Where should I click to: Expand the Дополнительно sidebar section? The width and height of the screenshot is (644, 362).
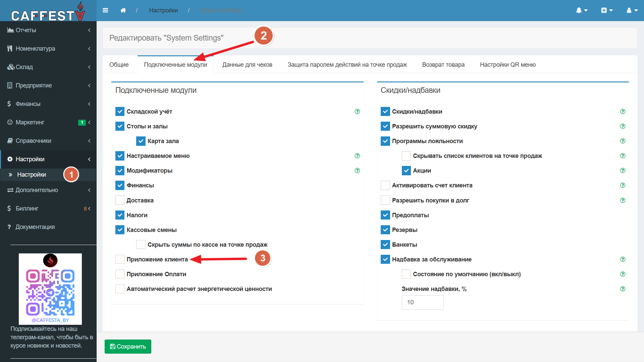point(48,190)
